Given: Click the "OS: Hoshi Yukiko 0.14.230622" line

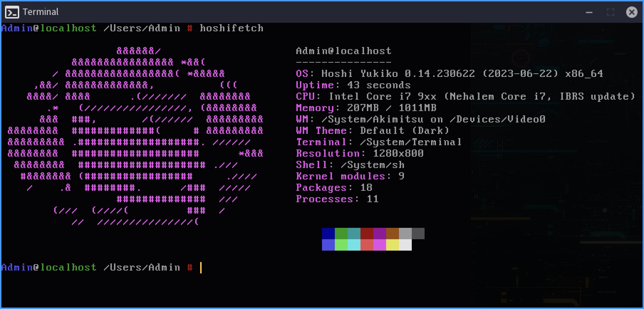Looking at the screenshot, I should coord(450,74).
